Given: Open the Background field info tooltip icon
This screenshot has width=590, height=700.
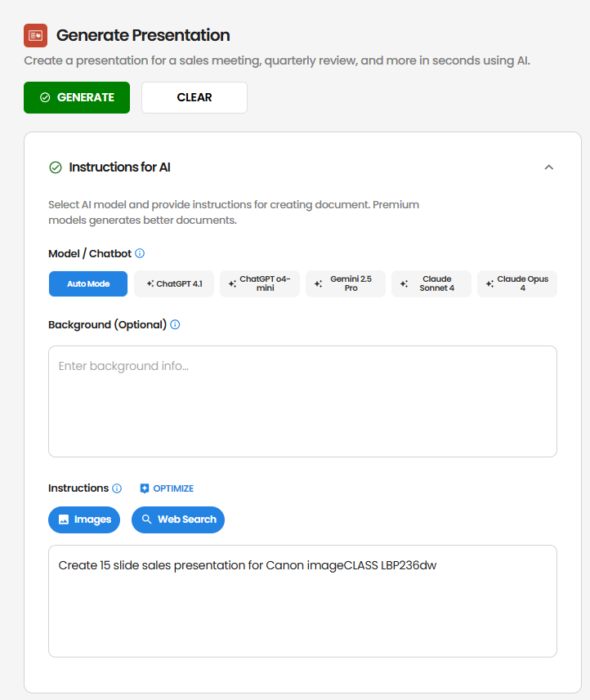Looking at the screenshot, I should (x=175, y=324).
